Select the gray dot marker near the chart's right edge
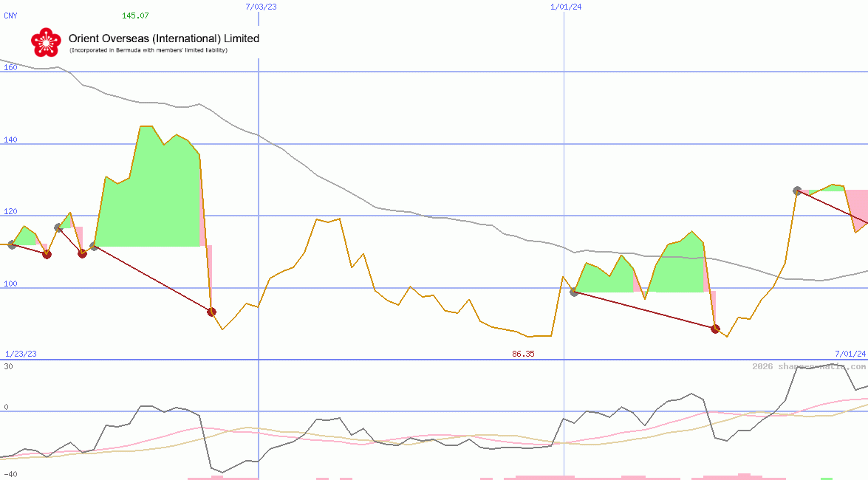 coord(798,190)
